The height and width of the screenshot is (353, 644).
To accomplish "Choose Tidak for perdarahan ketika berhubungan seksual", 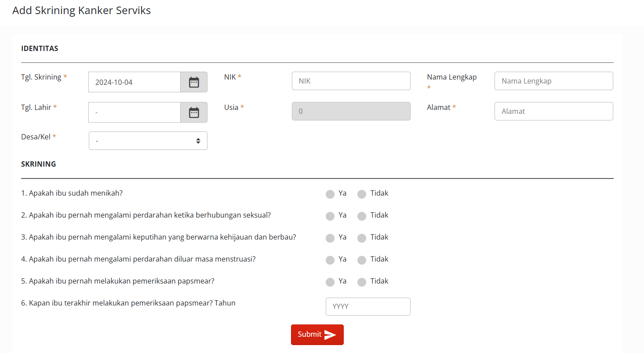I will click(362, 216).
